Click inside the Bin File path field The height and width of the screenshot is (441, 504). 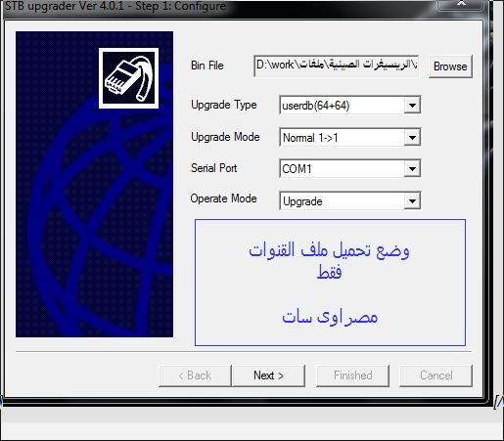[336, 66]
